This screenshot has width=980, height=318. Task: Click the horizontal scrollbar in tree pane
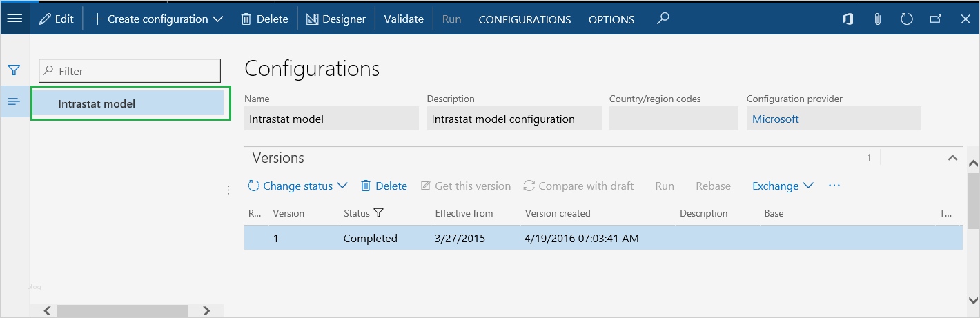point(124,310)
